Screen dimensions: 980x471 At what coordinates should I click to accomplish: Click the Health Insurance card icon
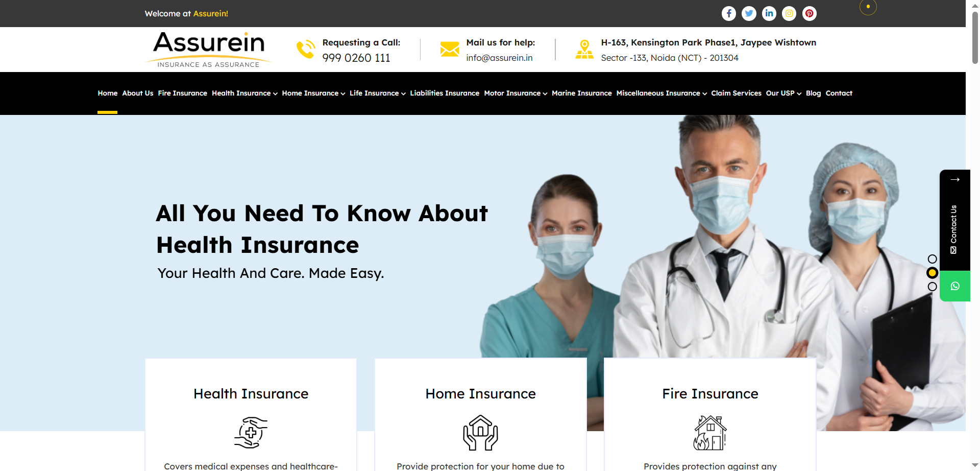pos(251,433)
